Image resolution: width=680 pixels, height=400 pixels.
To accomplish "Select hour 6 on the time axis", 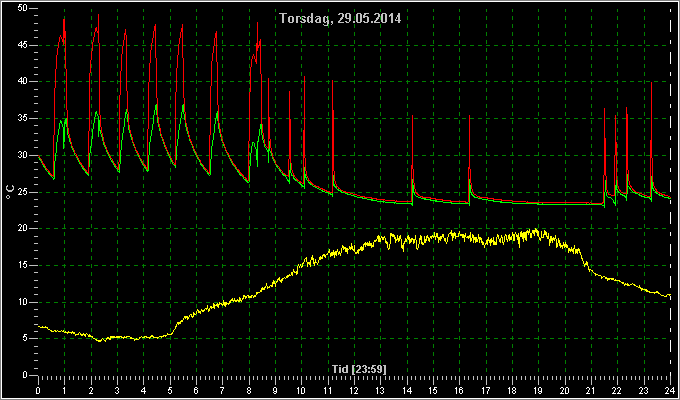I will pyautogui.click(x=196, y=391).
